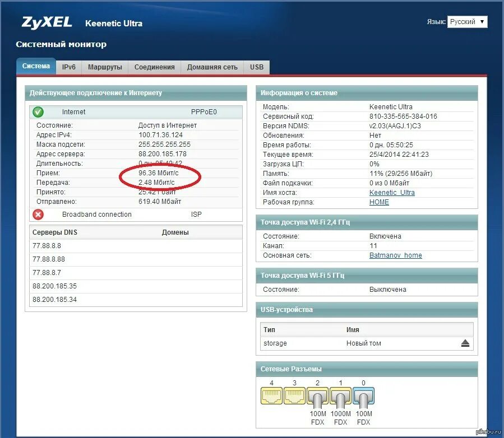Open the HOME workgroup link
Screen dimensions: 504x438
click(379, 202)
